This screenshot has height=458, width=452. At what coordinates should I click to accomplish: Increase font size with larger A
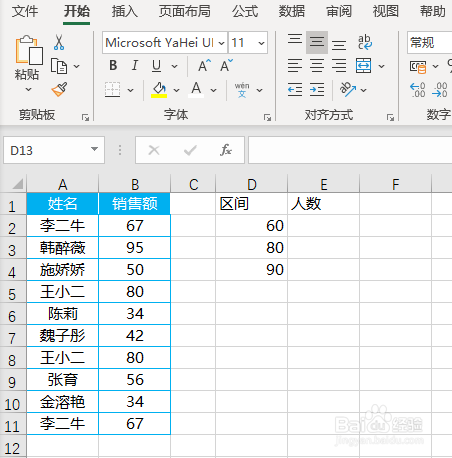coord(204,65)
